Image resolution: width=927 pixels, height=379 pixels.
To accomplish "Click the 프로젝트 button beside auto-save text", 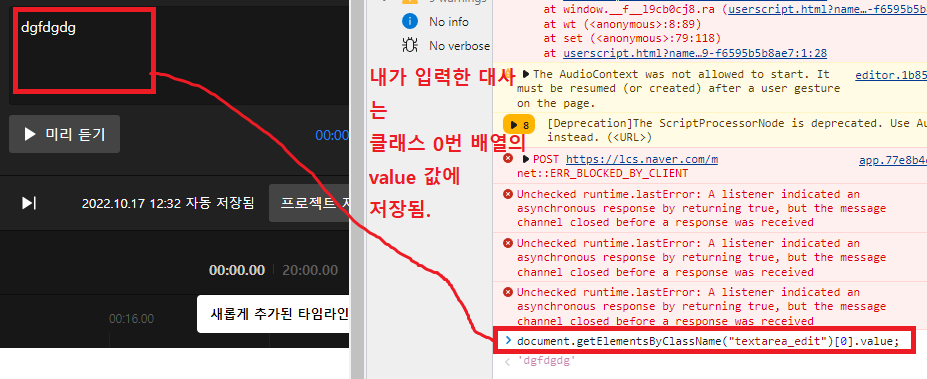I will click(309, 203).
